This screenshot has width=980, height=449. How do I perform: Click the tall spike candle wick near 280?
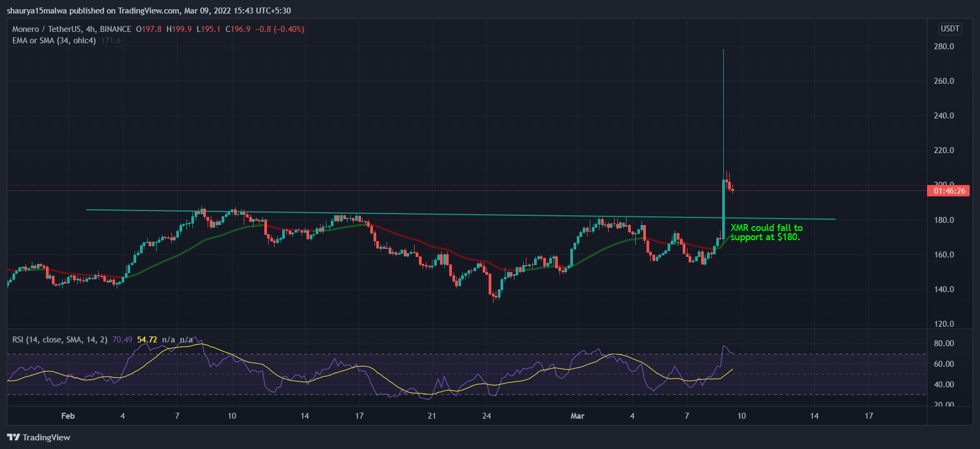[x=724, y=108]
